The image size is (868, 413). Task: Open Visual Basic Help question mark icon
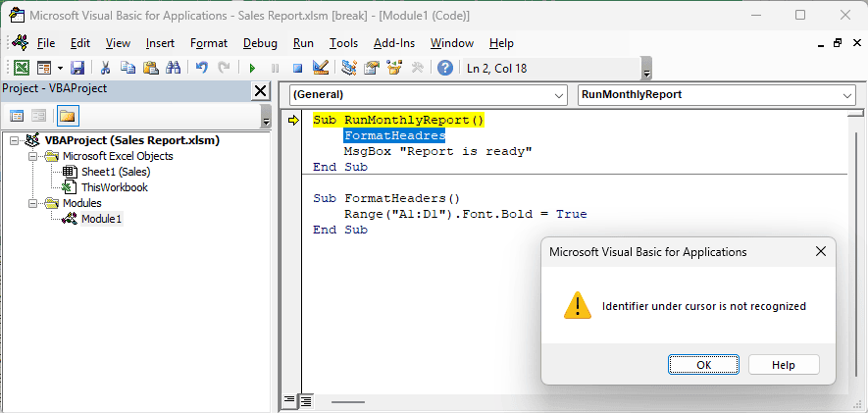(x=445, y=68)
